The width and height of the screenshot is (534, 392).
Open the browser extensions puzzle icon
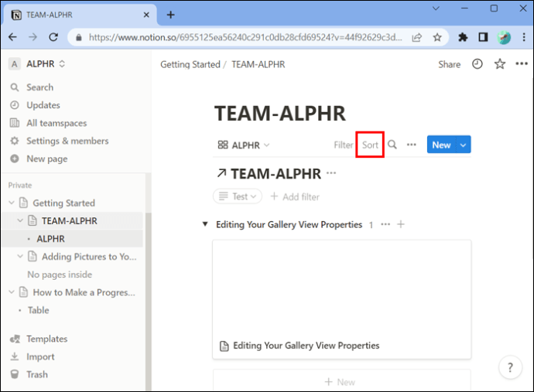tap(463, 37)
